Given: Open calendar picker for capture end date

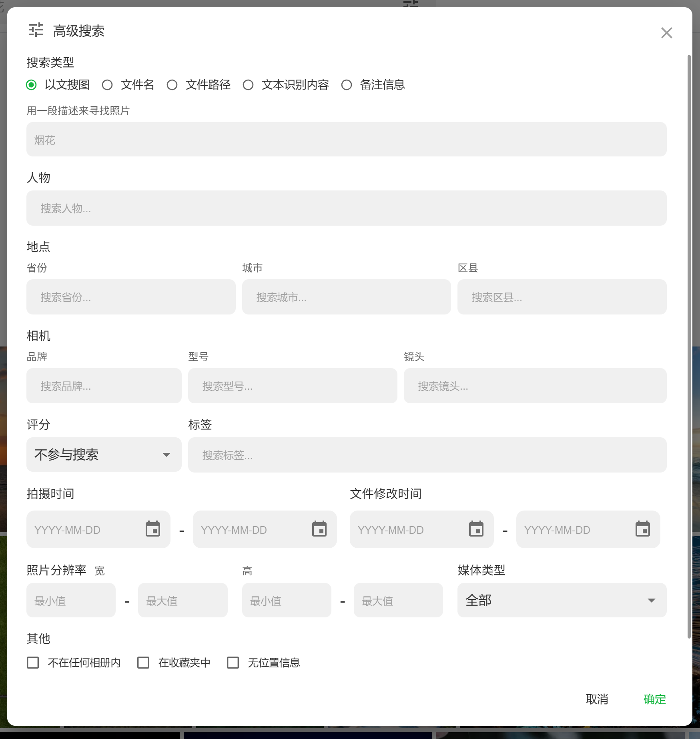Looking at the screenshot, I should [x=319, y=529].
